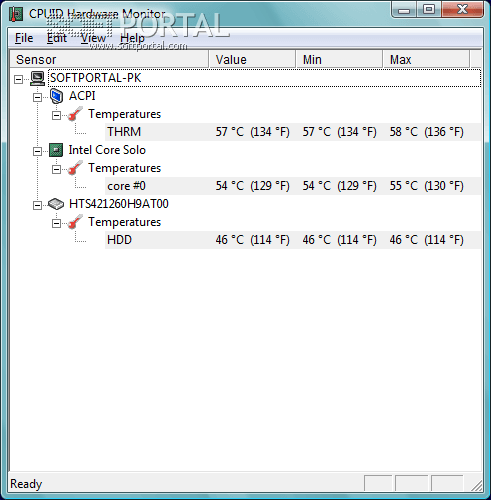Viewport: 491px width, 500px height.
Task: Click HDD max value 46 °C (114 °F)
Action: (426, 240)
